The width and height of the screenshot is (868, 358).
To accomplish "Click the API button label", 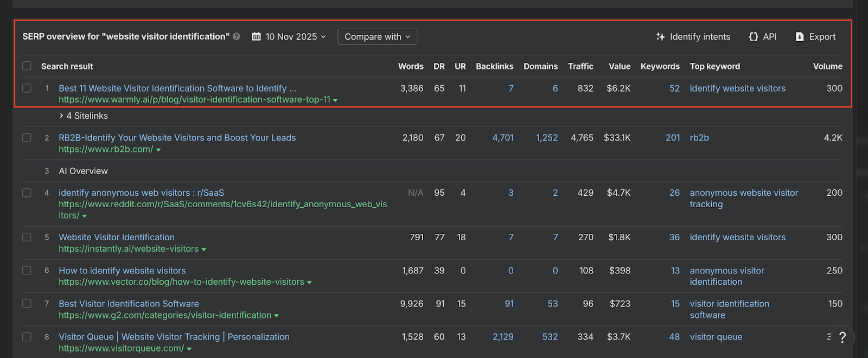I will 770,37.
